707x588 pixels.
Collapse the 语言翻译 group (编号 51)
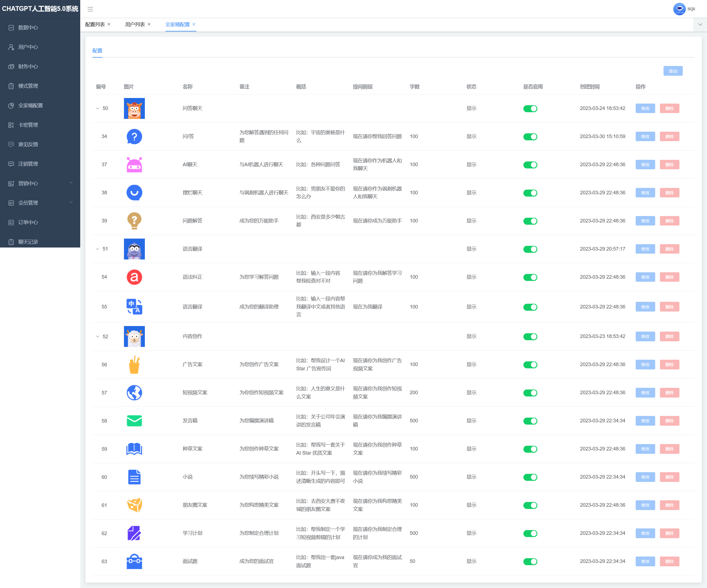pyautogui.click(x=97, y=249)
